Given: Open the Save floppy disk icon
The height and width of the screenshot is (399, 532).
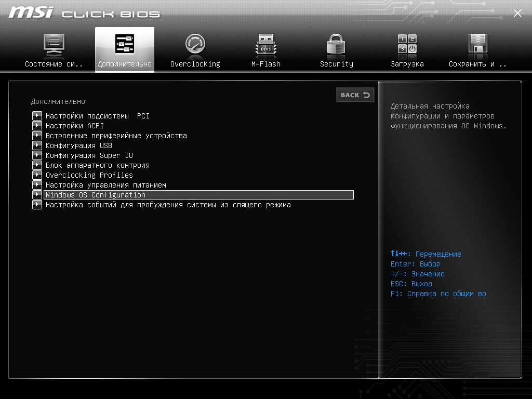Looking at the screenshot, I should click(478, 44).
